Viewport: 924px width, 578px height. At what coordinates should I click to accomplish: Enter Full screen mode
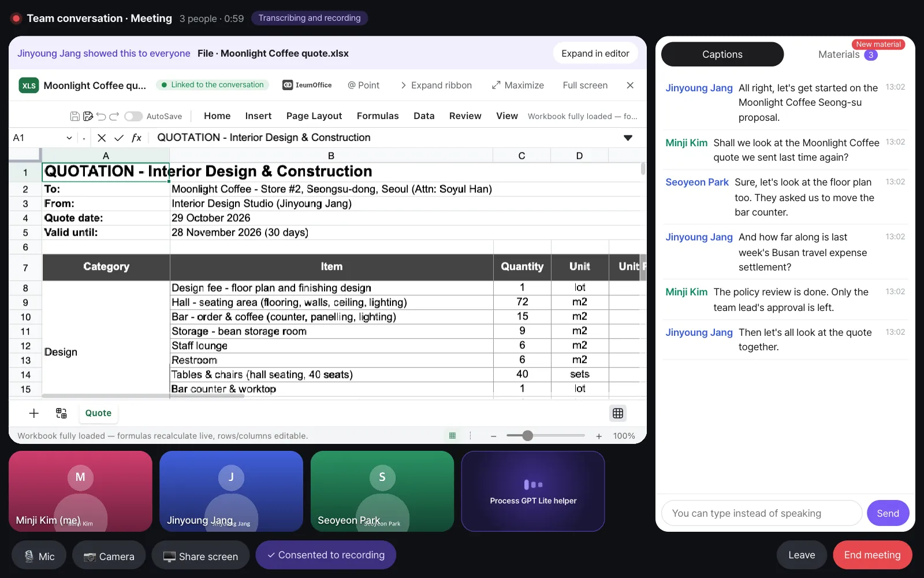pos(585,85)
